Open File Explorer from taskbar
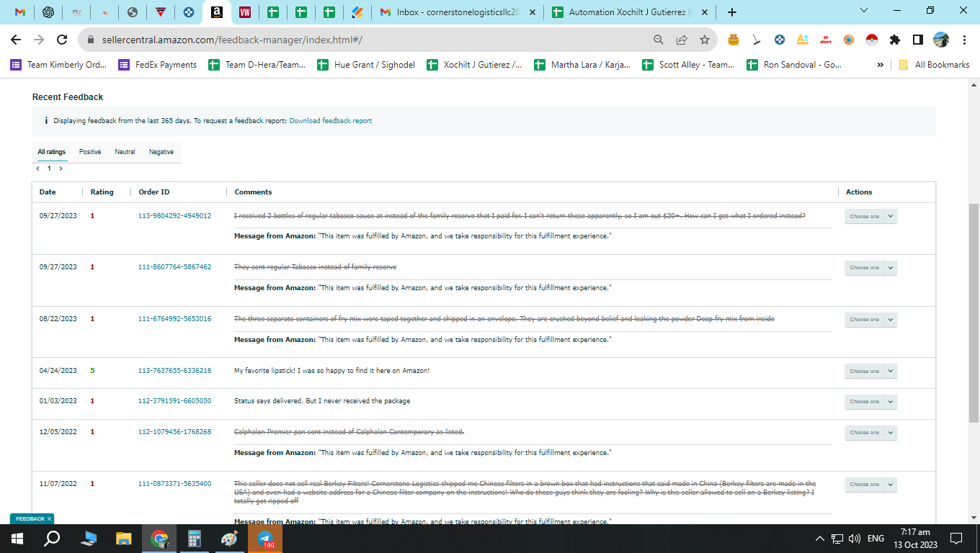 coord(124,538)
